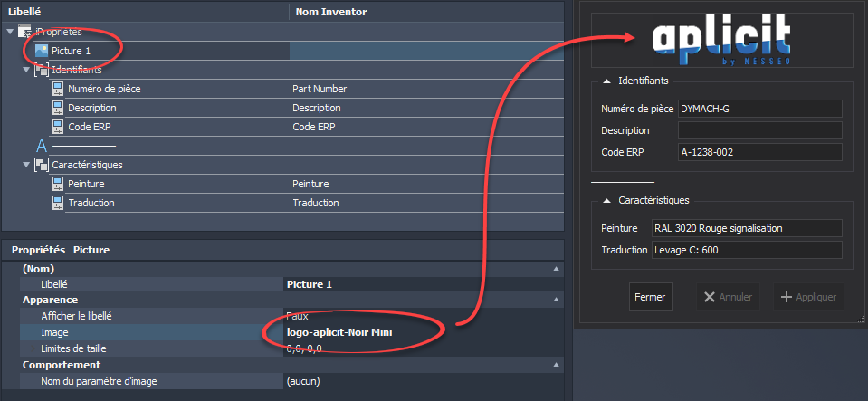
Task: Click the Peinture property icon in the tree
Action: click(x=58, y=184)
